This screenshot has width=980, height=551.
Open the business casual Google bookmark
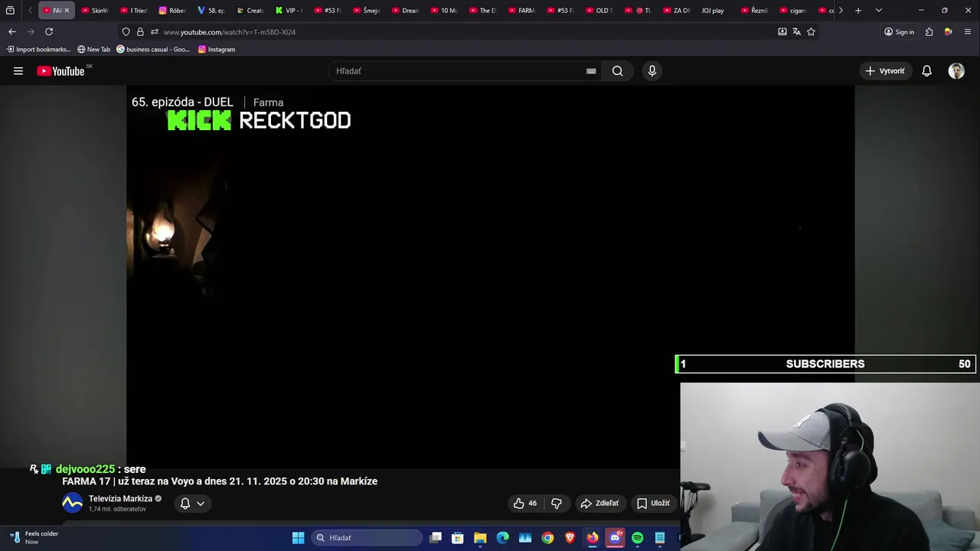point(153,49)
